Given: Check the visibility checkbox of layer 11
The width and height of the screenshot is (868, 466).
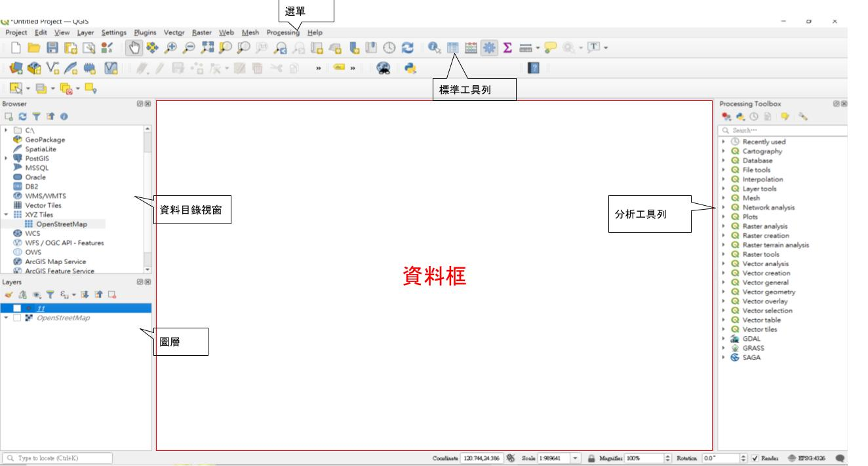Looking at the screenshot, I should click(x=17, y=307).
